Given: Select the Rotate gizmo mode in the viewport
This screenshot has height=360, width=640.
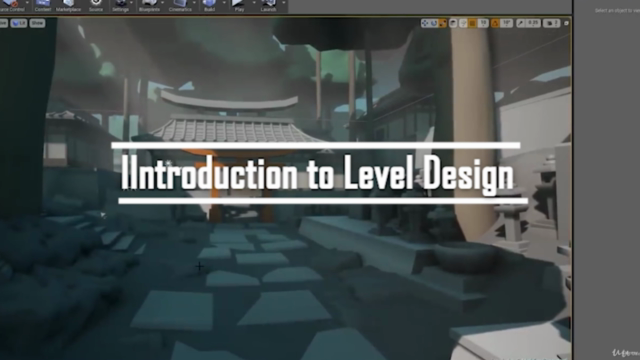Looking at the screenshot, I should (434, 23).
